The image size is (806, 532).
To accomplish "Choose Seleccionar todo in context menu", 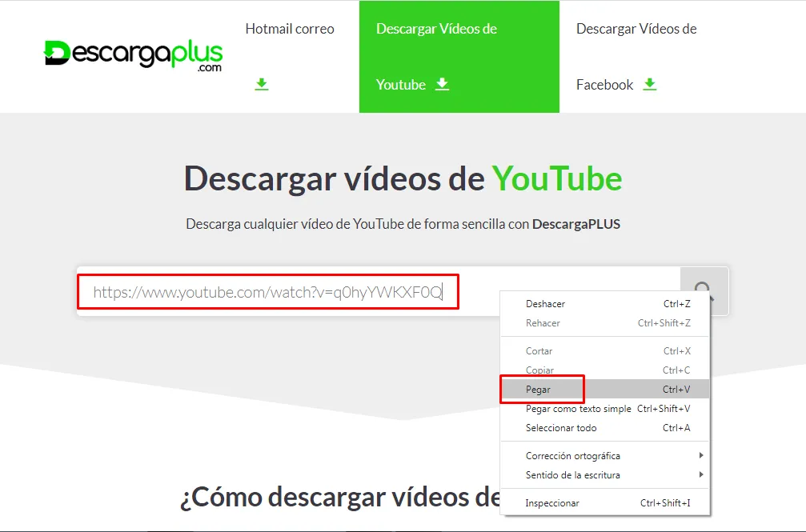I will click(x=605, y=428).
